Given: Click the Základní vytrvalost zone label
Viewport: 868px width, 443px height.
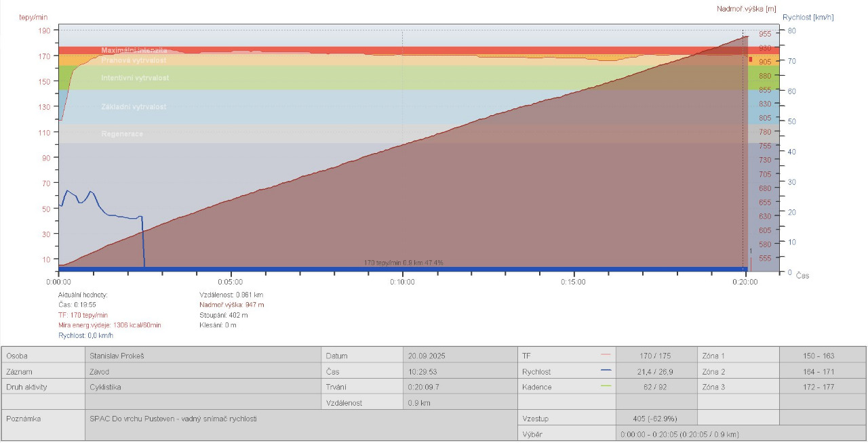Looking at the screenshot, I should 134,107.
